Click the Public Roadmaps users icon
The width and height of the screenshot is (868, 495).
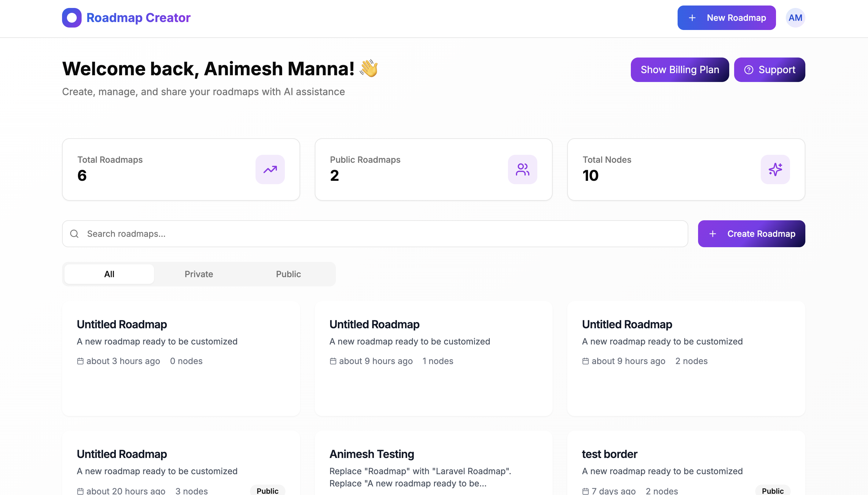pos(522,169)
